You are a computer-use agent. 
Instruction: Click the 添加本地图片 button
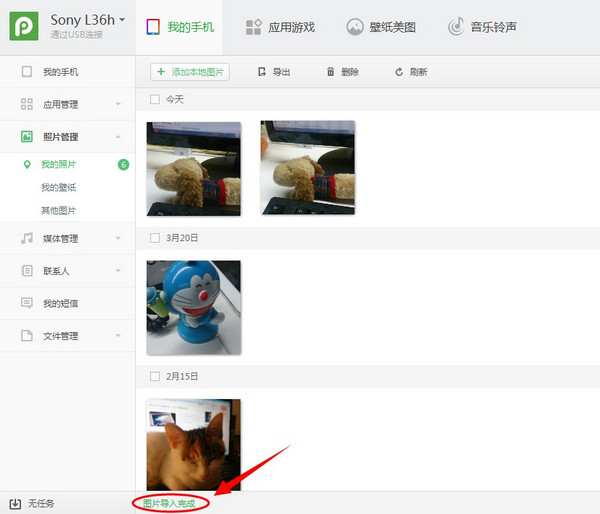[x=190, y=72]
